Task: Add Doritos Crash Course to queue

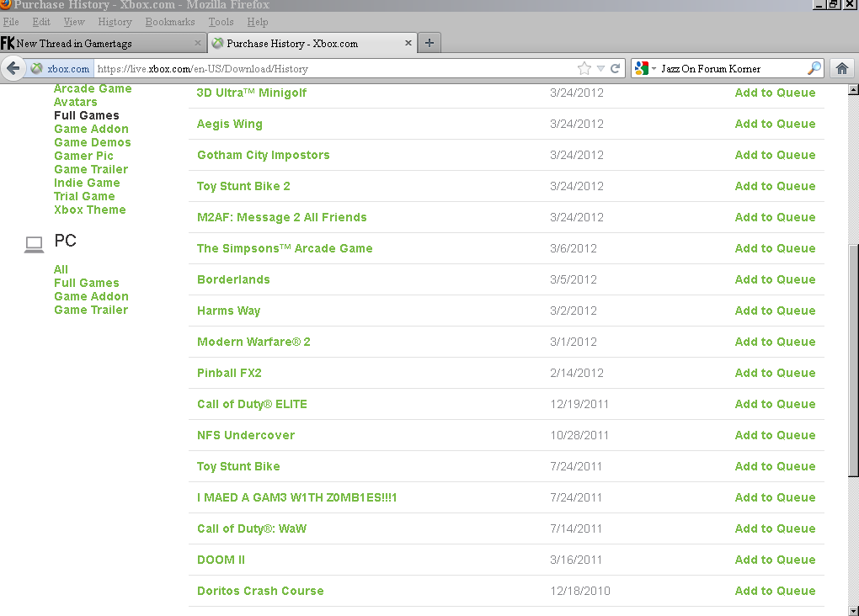Action: [775, 591]
